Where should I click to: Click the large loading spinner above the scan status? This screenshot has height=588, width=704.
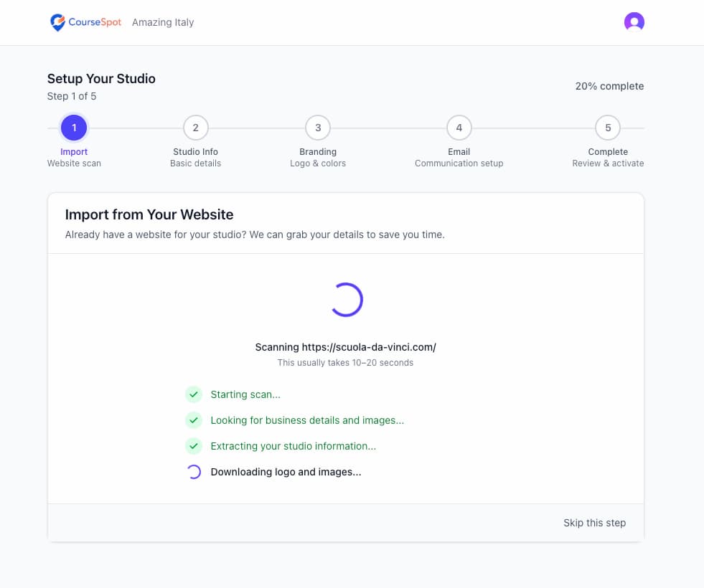(347, 299)
